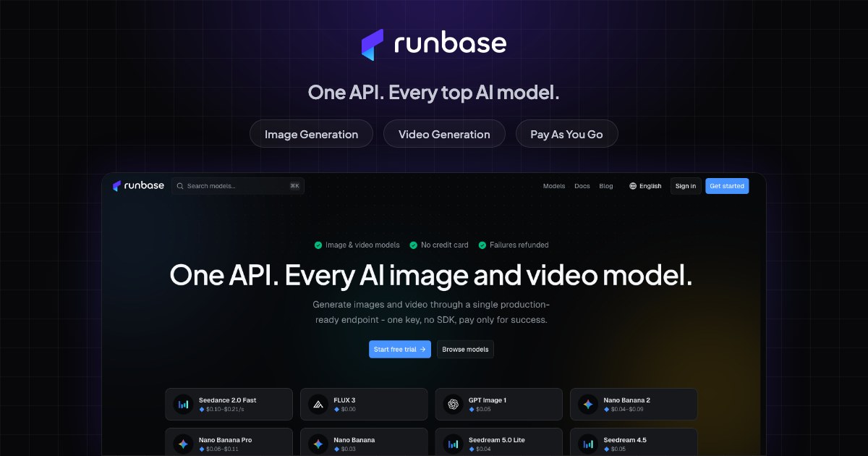Click the diamond icon beside $0.04–$0.09 price
The width and height of the screenshot is (868, 456).
(x=607, y=410)
